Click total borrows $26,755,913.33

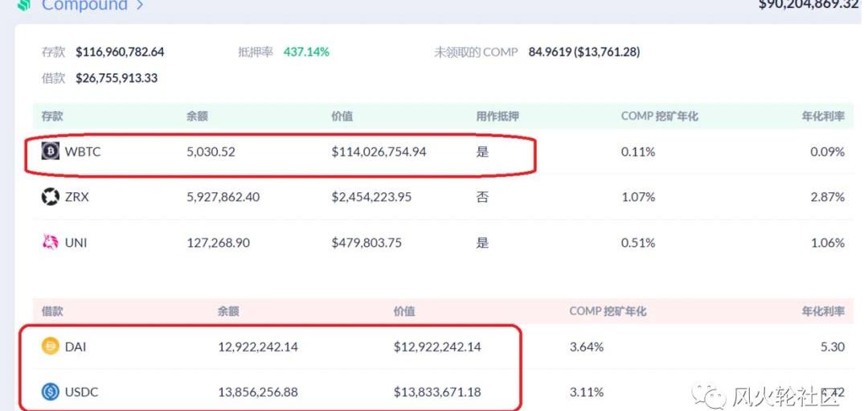(x=117, y=78)
